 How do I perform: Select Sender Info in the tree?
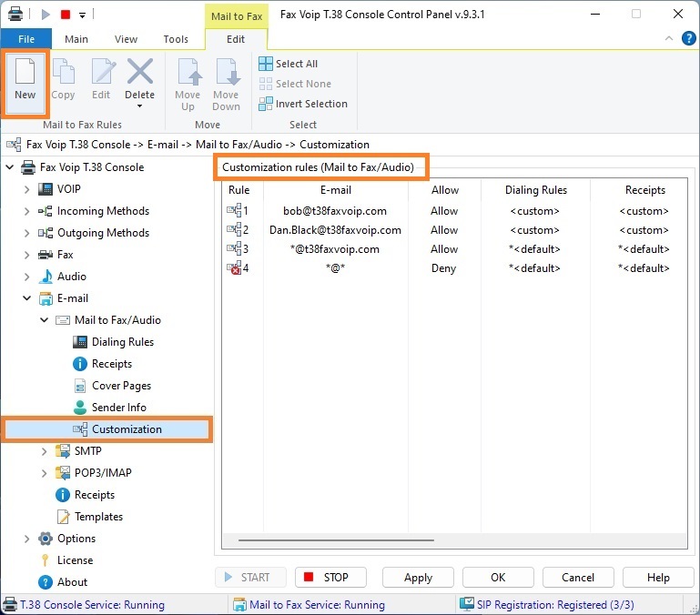118,408
